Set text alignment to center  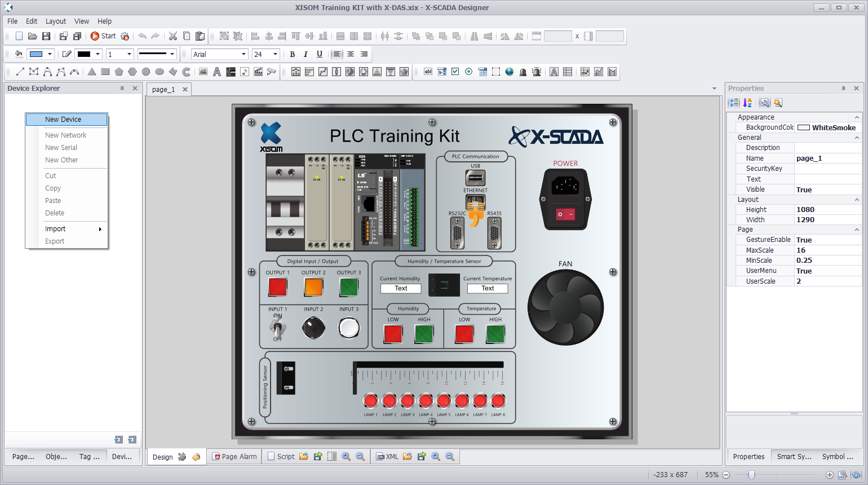351,54
